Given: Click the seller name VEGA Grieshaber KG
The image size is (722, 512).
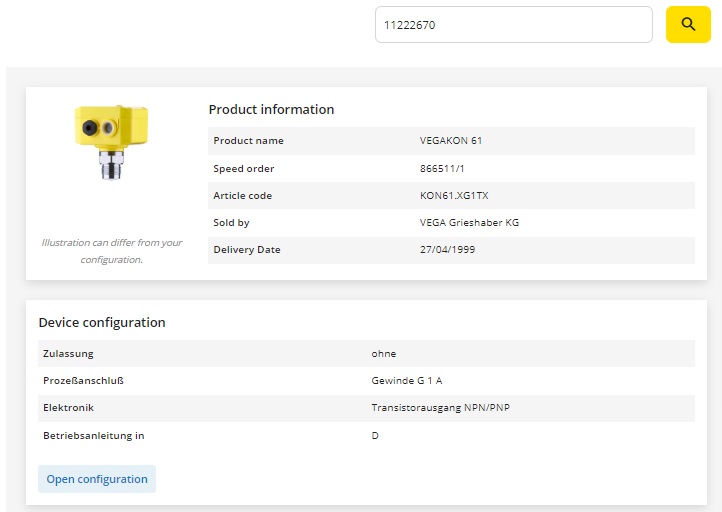Looking at the screenshot, I should (x=469, y=223).
